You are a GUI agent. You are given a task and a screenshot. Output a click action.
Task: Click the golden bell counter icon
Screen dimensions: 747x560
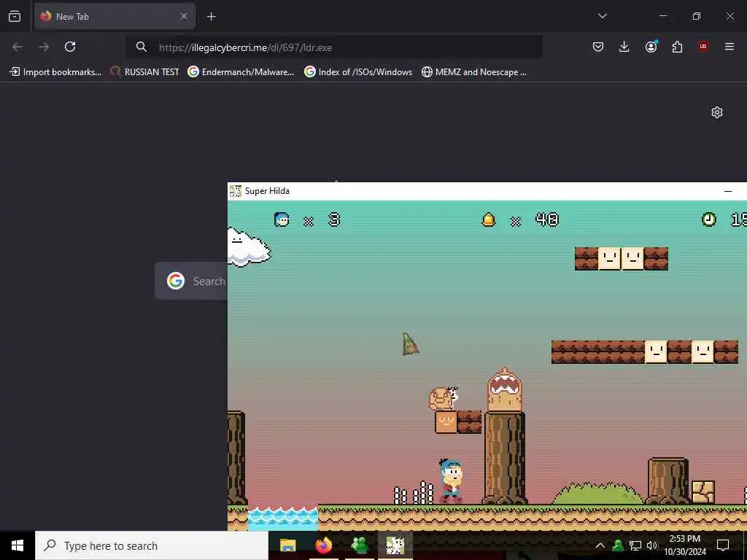coord(489,219)
